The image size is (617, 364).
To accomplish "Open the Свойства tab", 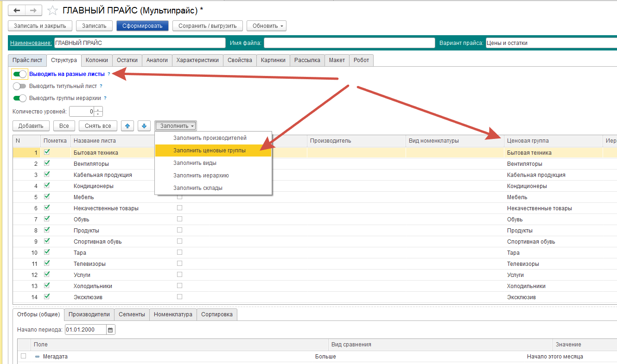I will [x=240, y=60].
